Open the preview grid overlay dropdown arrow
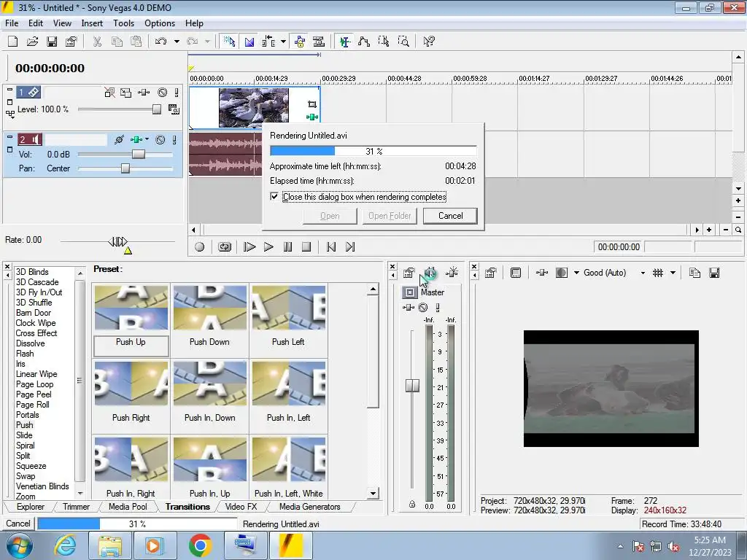Image resolution: width=747 pixels, height=560 pixels. pos(673,273)
